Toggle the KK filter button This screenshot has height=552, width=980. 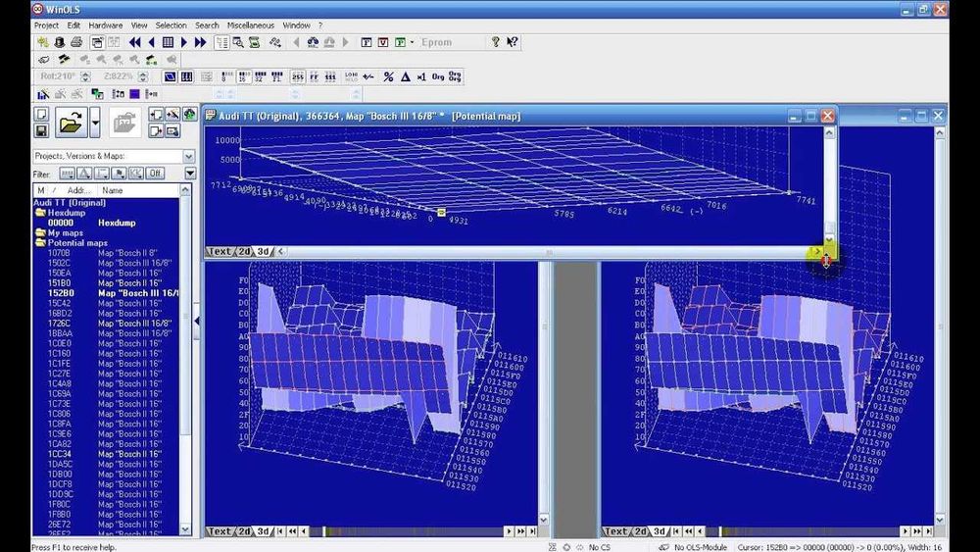click(x=136, y=174)
